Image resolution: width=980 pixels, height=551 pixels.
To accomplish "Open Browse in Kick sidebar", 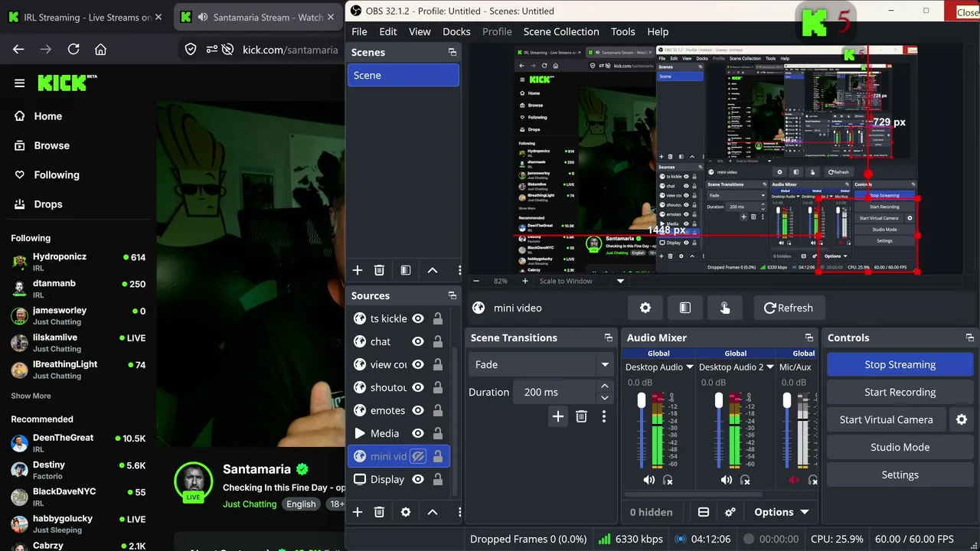I will 51,145.
